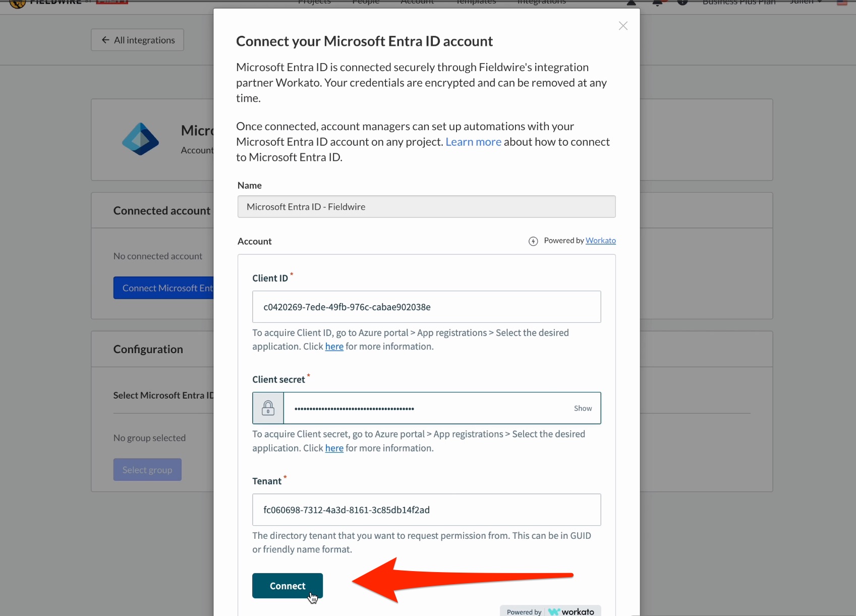
Task: Focus the Client secret password field
Action: pyautogui.click(x=426, y=408)
